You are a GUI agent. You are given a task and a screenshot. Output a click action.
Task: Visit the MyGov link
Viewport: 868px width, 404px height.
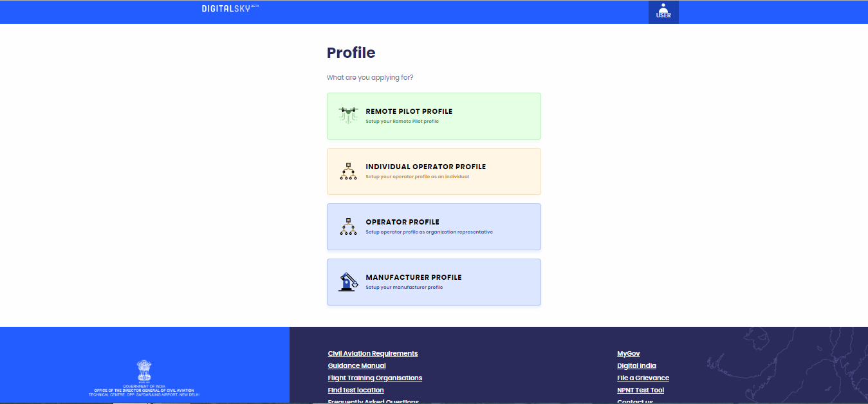click(627, 353)
